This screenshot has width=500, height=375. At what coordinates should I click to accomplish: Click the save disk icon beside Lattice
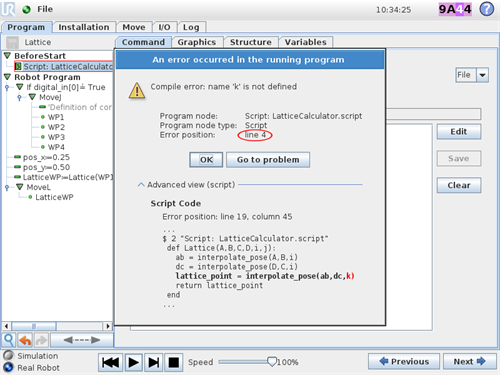tap(13, 42)
